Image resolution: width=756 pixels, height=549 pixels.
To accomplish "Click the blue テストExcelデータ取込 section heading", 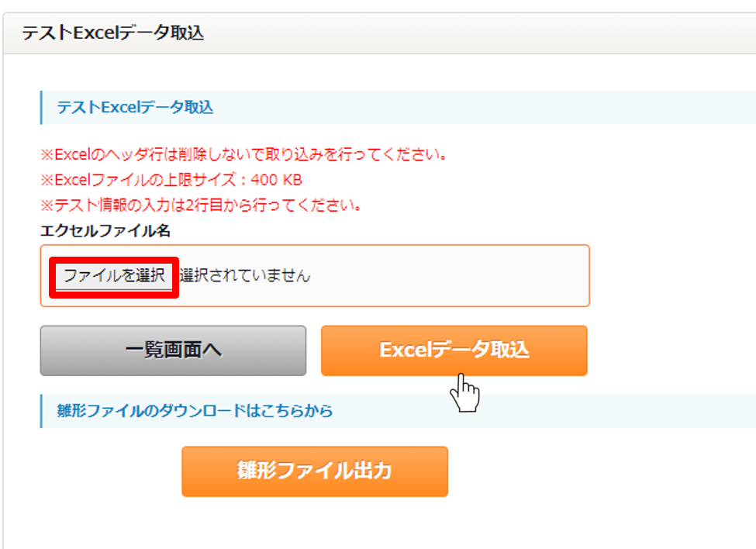I will 135,107.
